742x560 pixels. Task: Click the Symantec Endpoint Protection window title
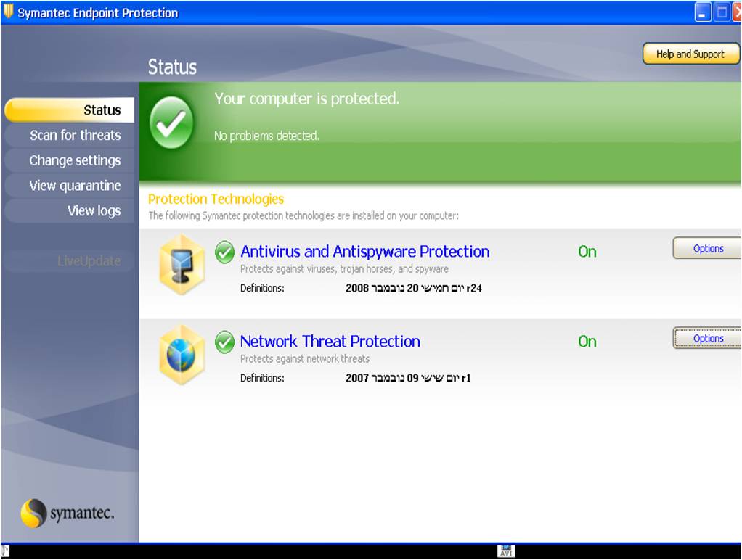pos(98,13)
